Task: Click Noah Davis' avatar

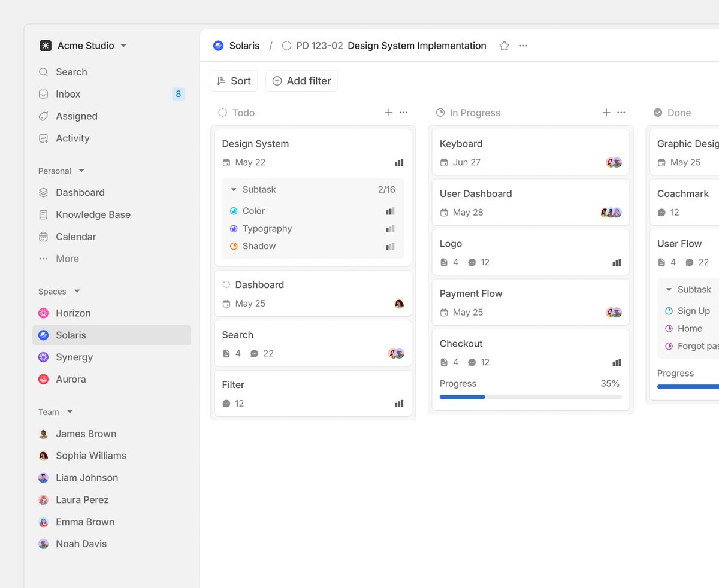Action: (x=43, y=544)
